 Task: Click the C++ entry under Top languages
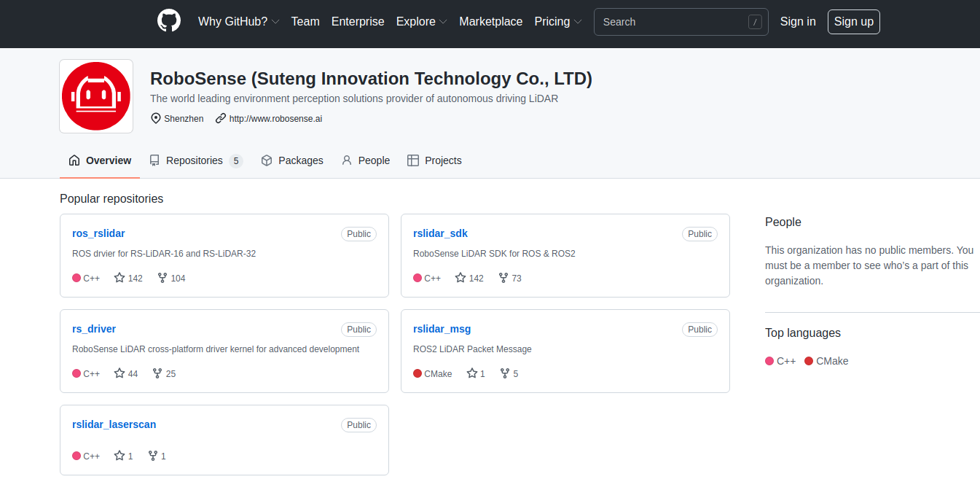(780, 361)
